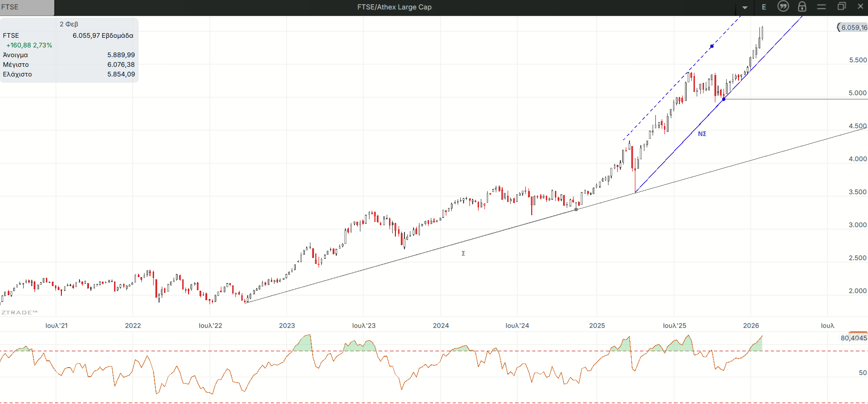Open the dropdown arrow in the title bar
Viewport: 868px width, 404px height.
pos(745,7)
